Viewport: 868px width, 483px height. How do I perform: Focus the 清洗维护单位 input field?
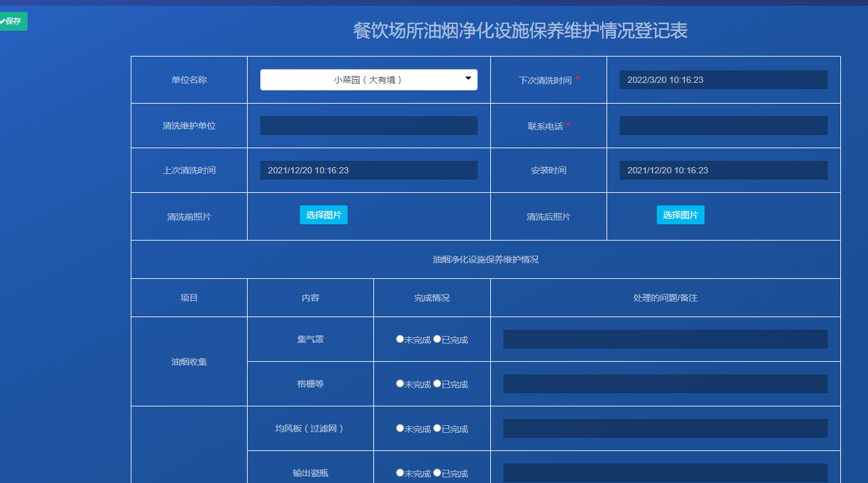[x=369, y=126]
